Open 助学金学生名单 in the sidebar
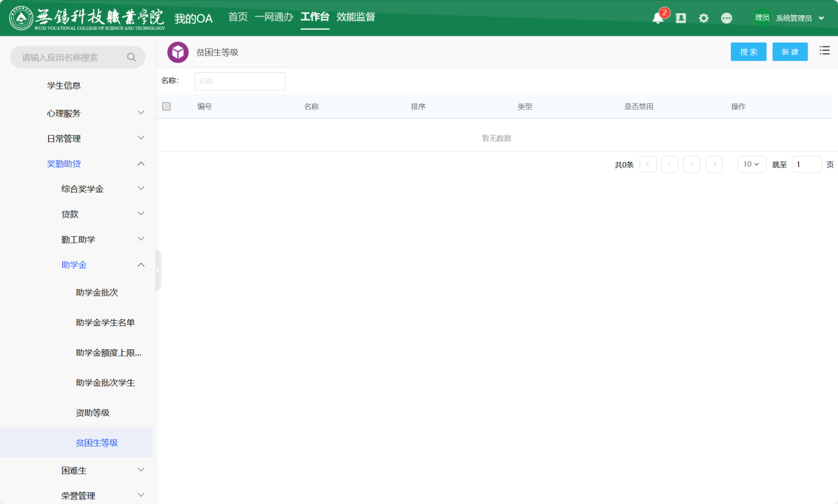 tap(105, 323)
